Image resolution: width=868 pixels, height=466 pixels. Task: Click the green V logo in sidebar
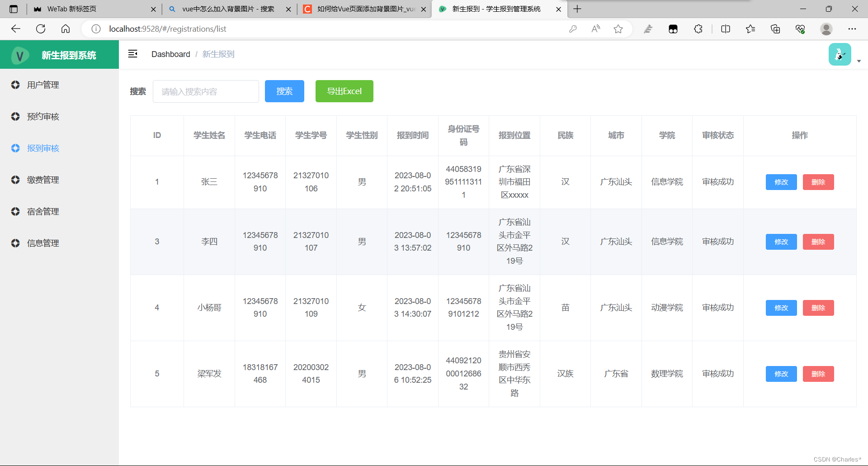[x=20, y=56]
